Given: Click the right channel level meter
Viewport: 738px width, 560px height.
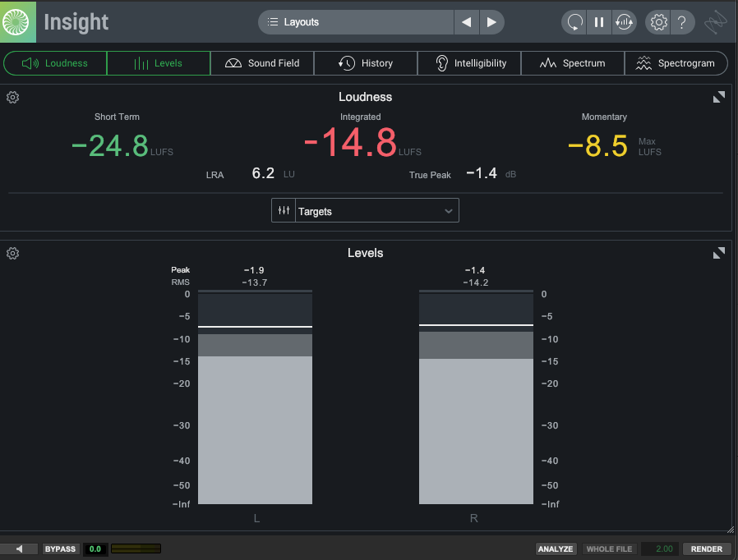Looking at the screenshot, I should click(x=477, y=397).
